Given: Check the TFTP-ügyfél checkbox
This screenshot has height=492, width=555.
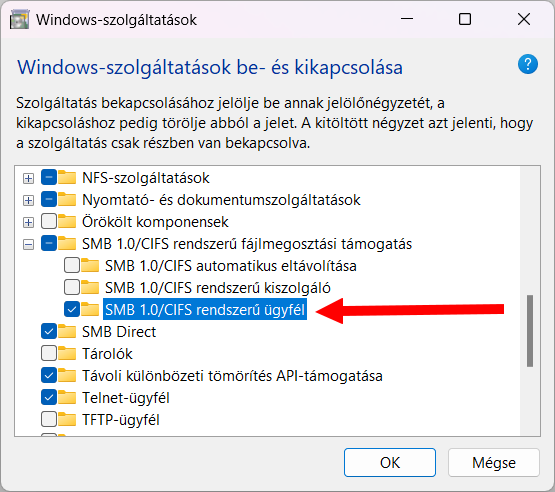Looking at the screenshot, I should [x=49, y=419].
